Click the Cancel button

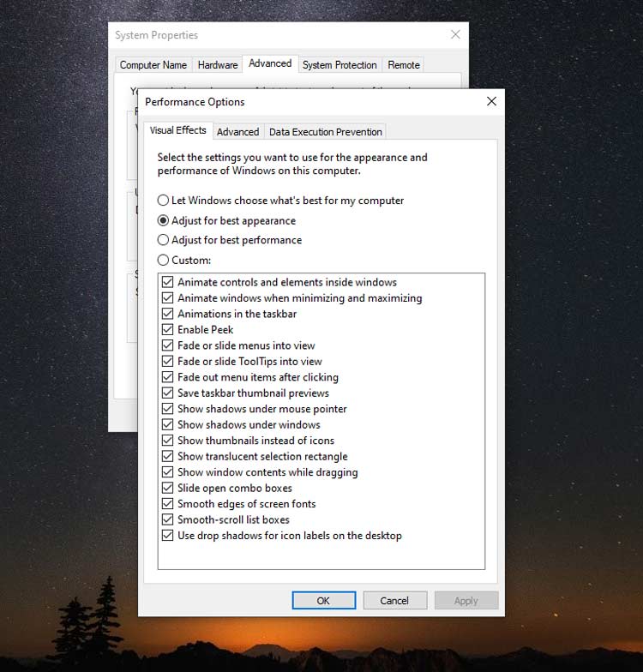point(394,601)
